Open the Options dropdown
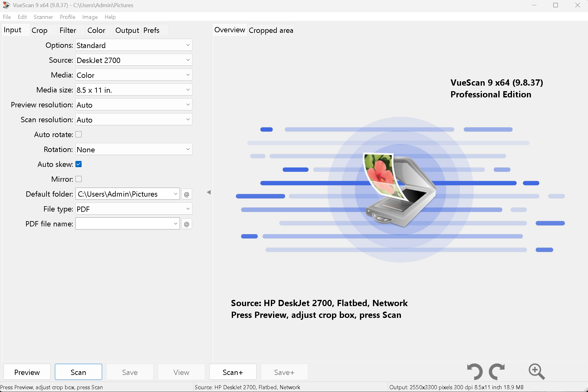This screenshot has width=588, height=392. pos(134,45)
